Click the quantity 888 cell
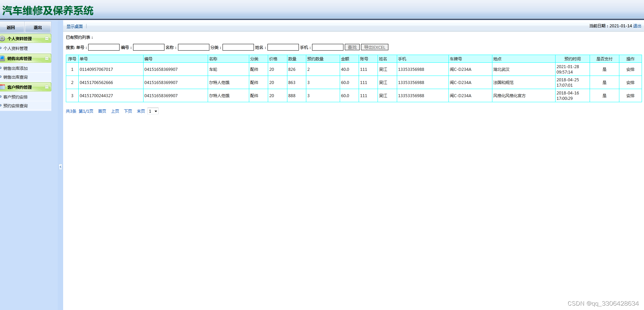The image size is (644, 310). (x=297, y=95)
